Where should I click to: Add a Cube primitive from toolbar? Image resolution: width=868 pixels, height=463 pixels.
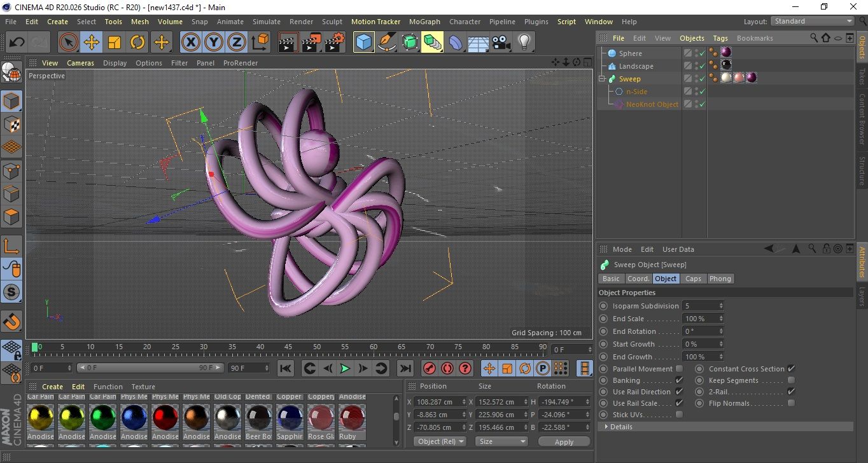coord(364,43)
